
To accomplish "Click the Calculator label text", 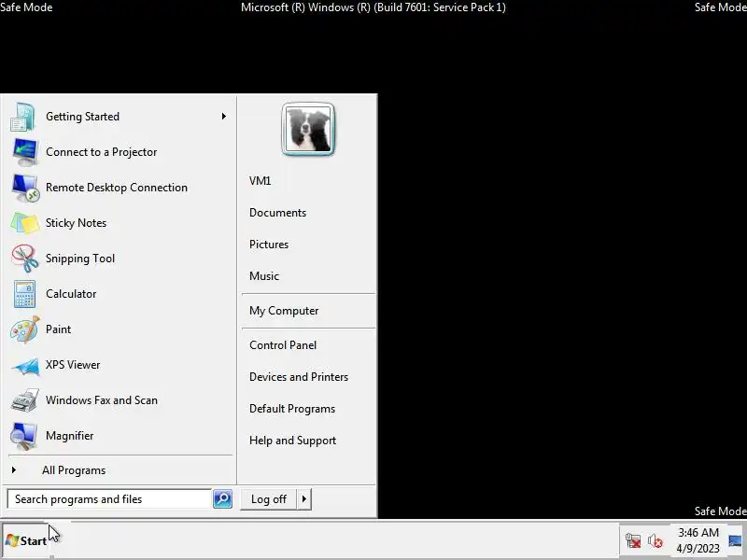I will (x=71, y=294).
